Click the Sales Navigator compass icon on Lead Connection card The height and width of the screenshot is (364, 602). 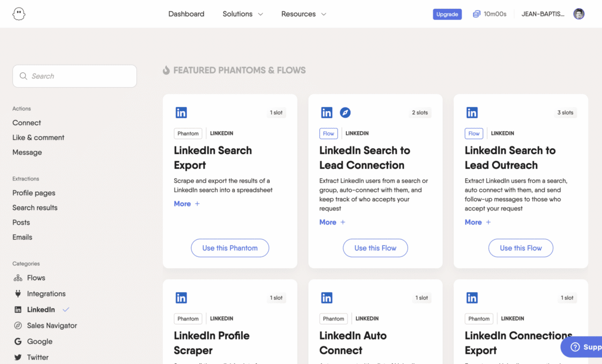click(345, 112)
